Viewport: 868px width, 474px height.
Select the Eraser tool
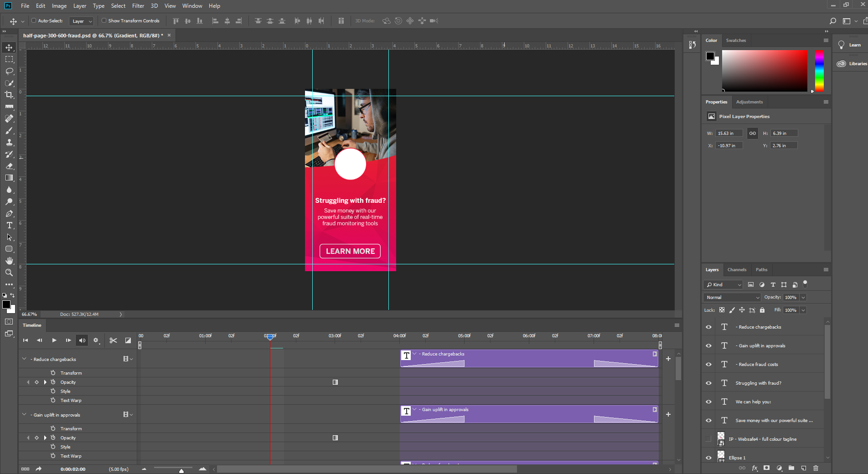click(9, 166)
